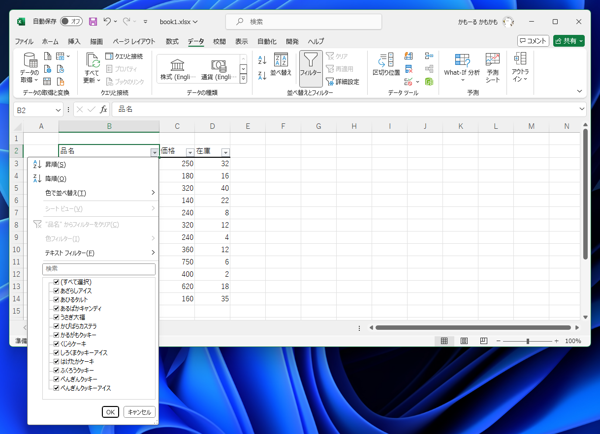
Task: Uncheck かぴばらカステラ checkbox
Action: point(56,326)
